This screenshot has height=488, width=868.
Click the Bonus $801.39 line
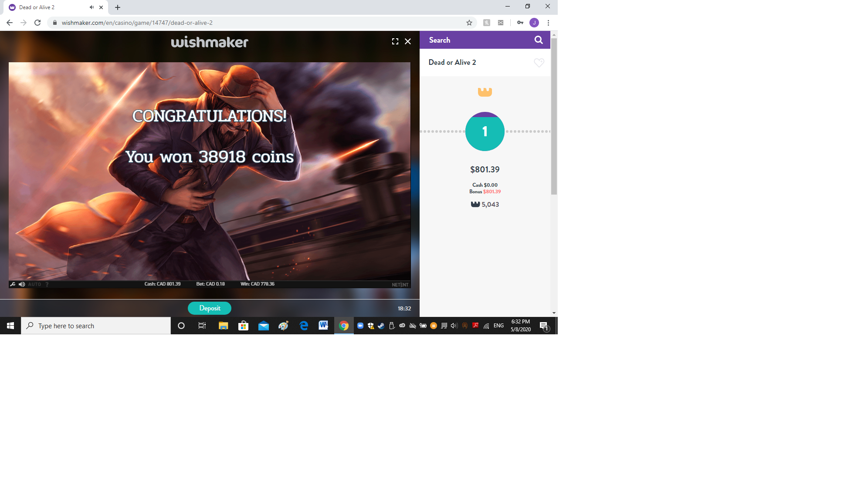tap(485, 192)
